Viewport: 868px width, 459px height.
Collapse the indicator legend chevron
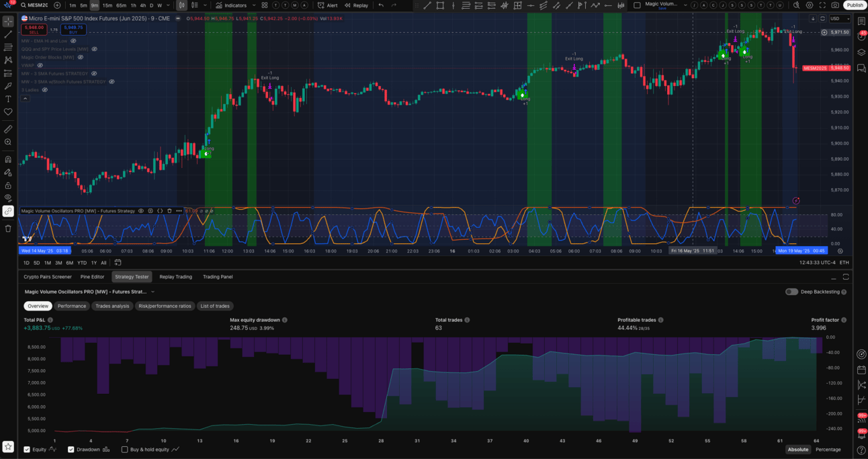[x=26, y=98]
